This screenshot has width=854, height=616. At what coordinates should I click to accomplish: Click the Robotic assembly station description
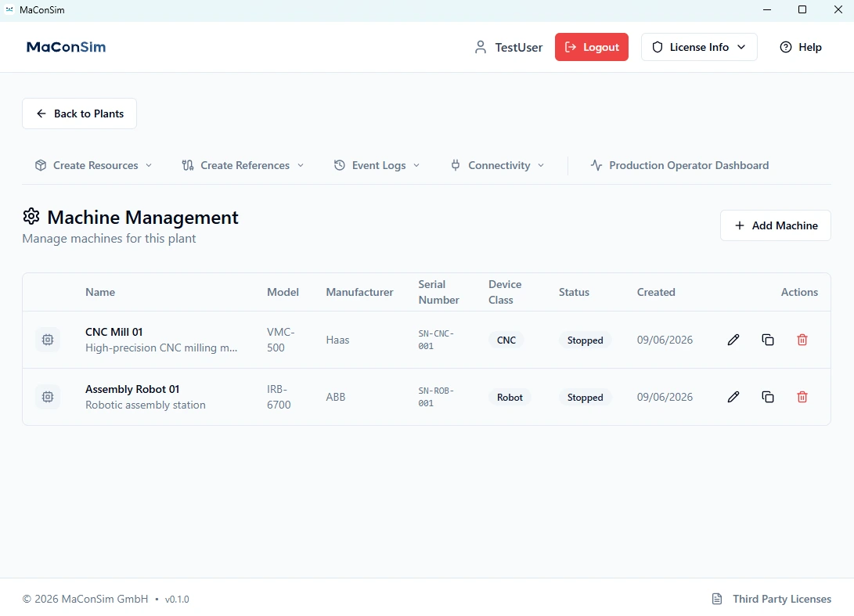tap(146, 405)
